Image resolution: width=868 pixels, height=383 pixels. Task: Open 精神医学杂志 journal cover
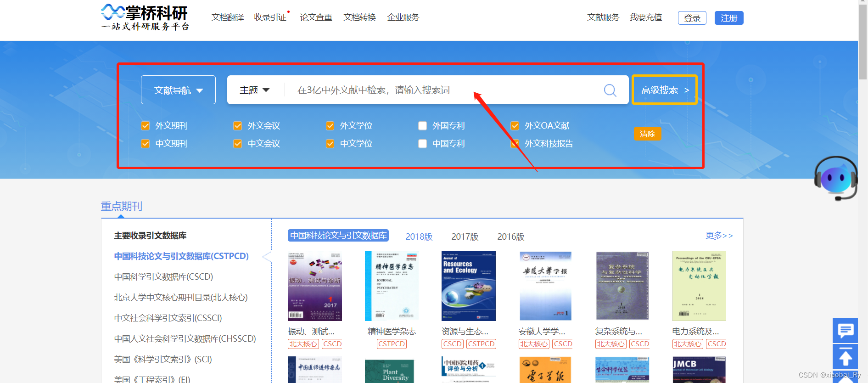coord(392,286)
